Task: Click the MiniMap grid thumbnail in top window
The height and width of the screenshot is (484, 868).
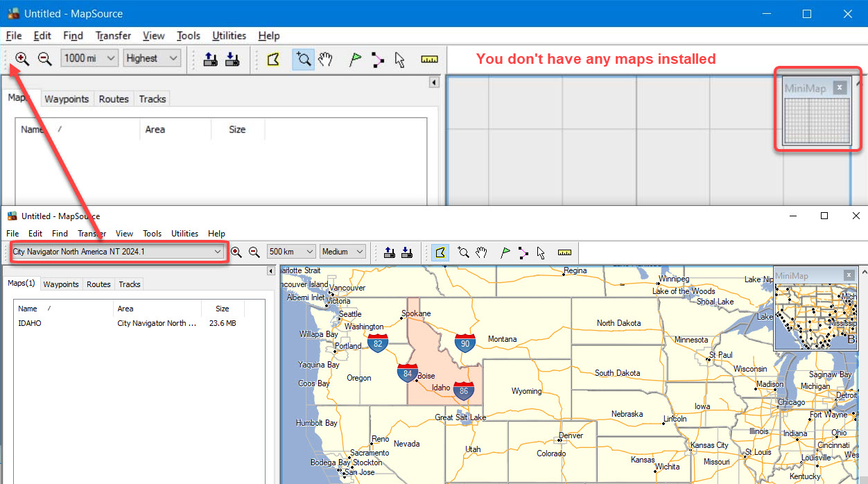Action: pos(817,121)
